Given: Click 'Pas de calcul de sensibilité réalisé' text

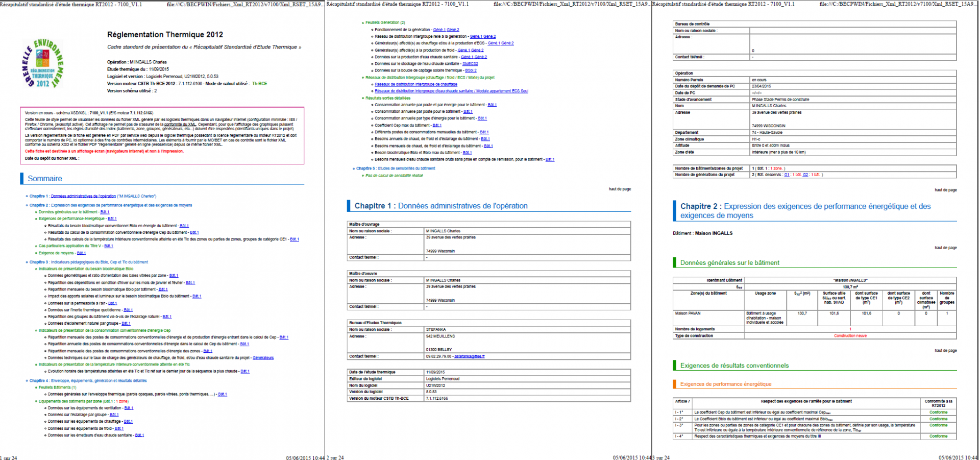Looking at the screenshot, I should point(394,176).
